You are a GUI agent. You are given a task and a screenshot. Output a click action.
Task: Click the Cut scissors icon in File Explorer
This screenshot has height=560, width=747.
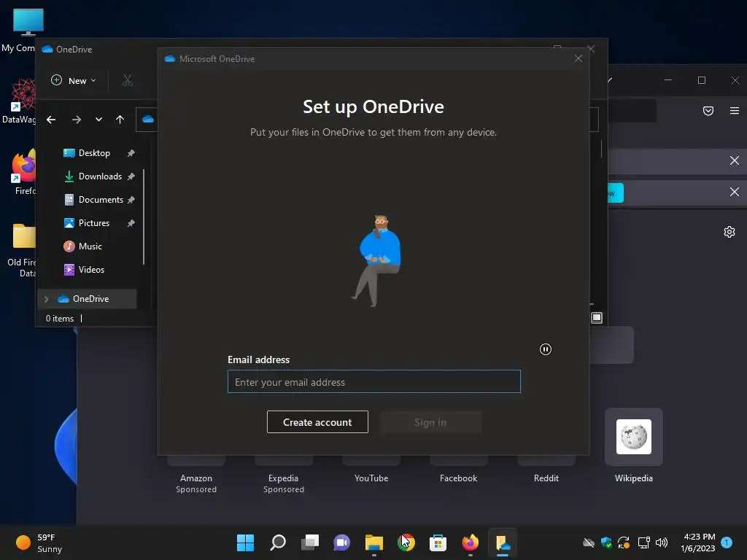pyautogui.click(x=127, y=80)
